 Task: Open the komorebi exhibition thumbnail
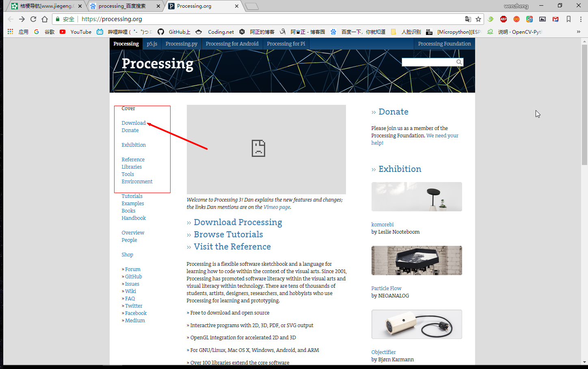tap(417, 197)
